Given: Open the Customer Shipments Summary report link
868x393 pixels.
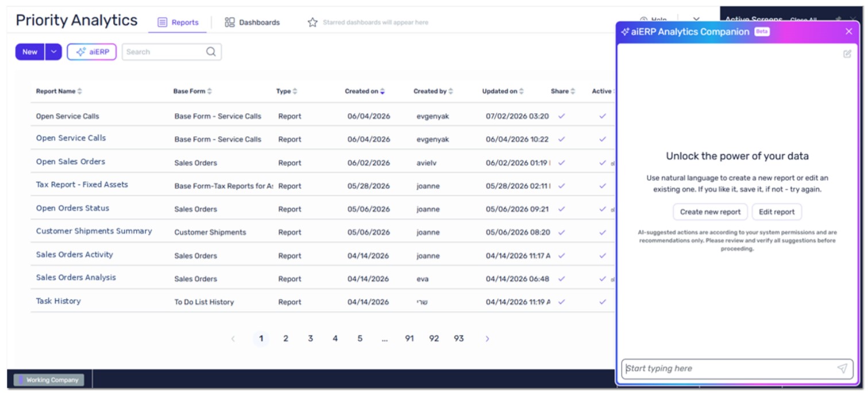Looking at the screenshot, I should click(x=94, y=231).
